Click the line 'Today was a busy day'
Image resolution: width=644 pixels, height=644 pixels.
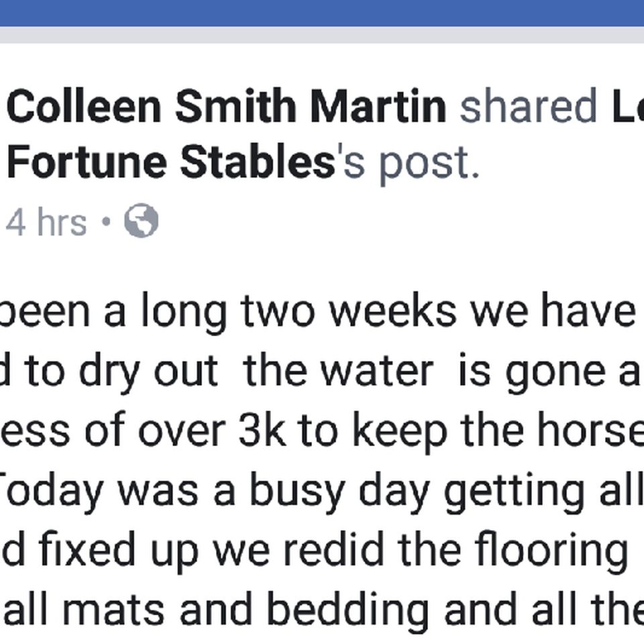[322, 492]
